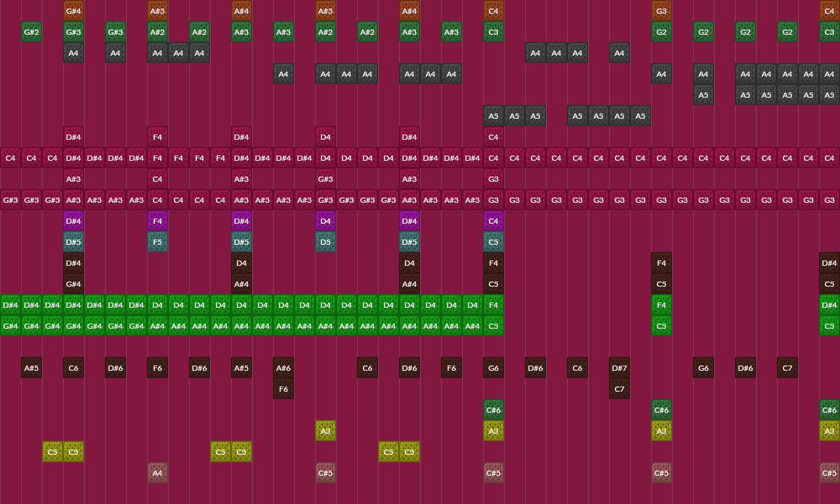Select the G6 note in the bottom row section
The width and height of the screenshot is (840, 504).
click(x=493, y=367)
